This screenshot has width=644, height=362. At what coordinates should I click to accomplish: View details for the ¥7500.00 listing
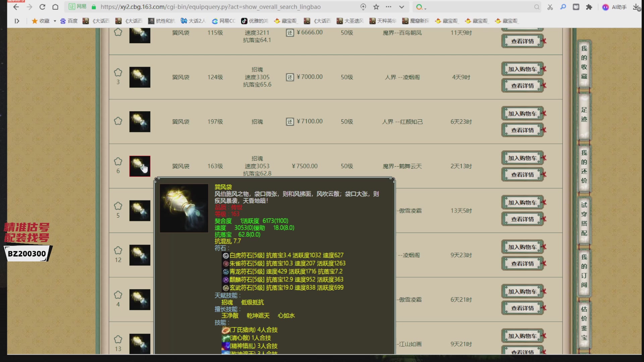click(523, 175)
